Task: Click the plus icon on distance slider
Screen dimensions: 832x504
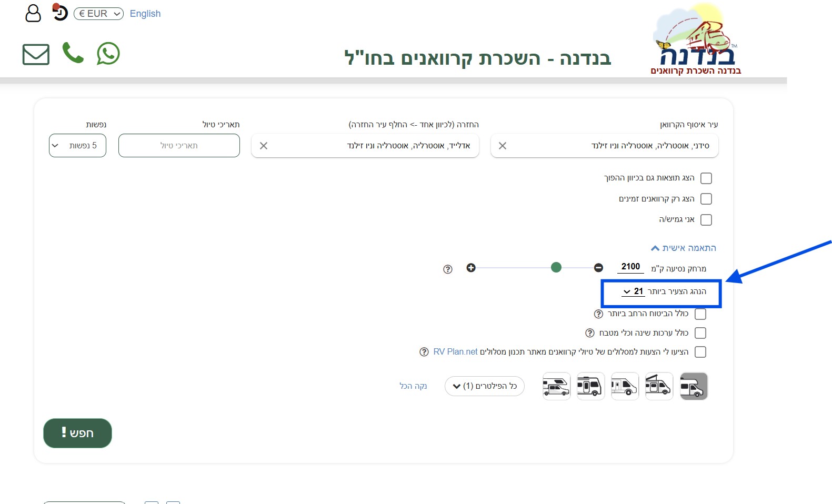Action: click(x=471, y=268)
